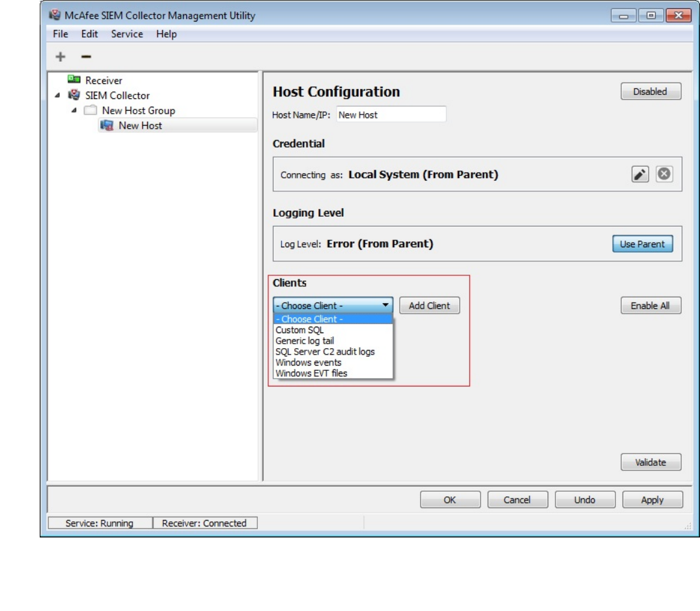700x611 pixels.
Task: Open the Service menu
Action: pyautogui.click(x=127, y=34)
